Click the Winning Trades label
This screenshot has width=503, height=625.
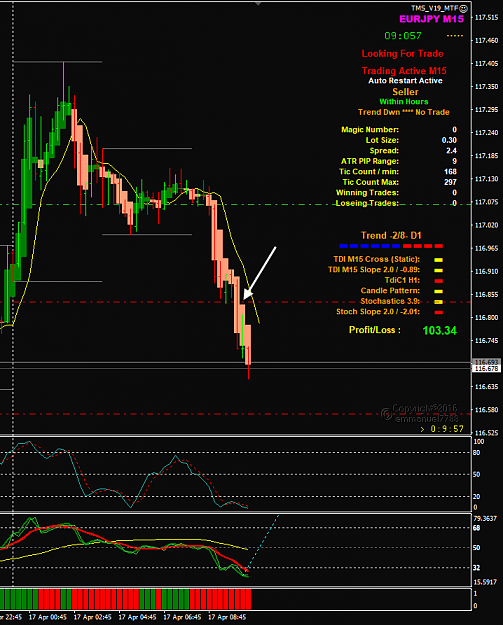tap(367, 193)
